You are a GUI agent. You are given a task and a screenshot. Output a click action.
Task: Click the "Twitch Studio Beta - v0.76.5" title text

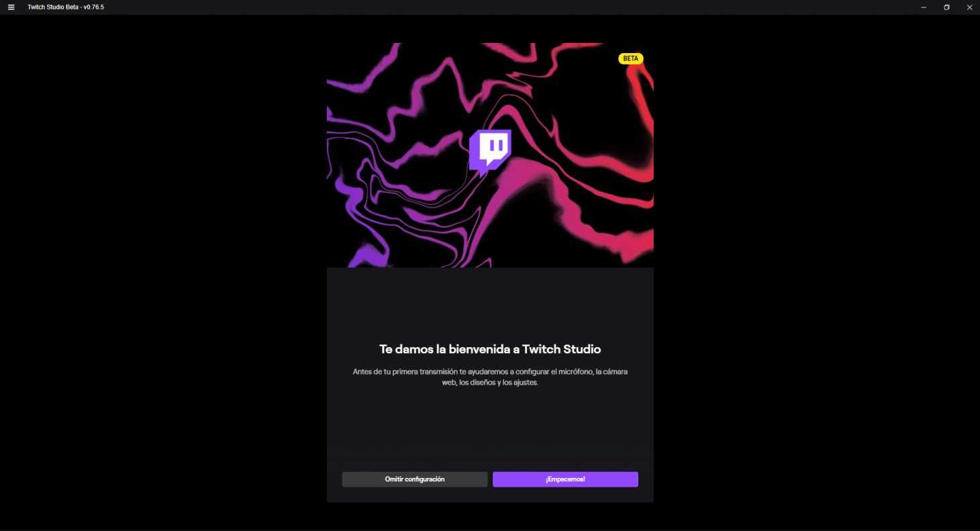click(x=66, y=7)
